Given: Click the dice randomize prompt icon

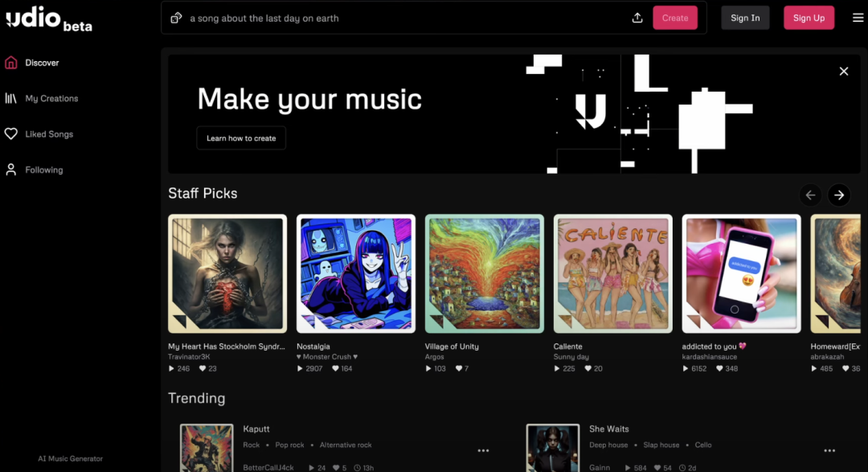Looking at the screenshot, I should (x=176, y=18).
